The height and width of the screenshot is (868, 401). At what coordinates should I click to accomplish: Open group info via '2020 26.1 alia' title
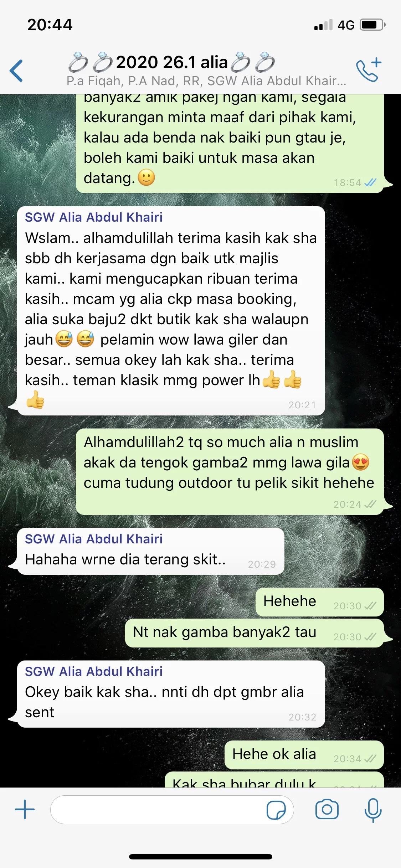(x=171, y=62)
